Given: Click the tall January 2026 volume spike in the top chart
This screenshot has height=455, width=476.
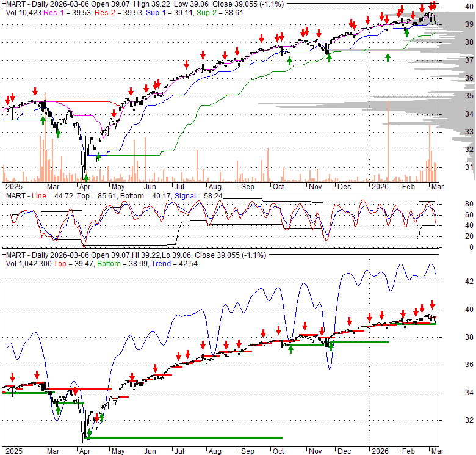Looking at the screenshot, I should (x=388, y=141).
